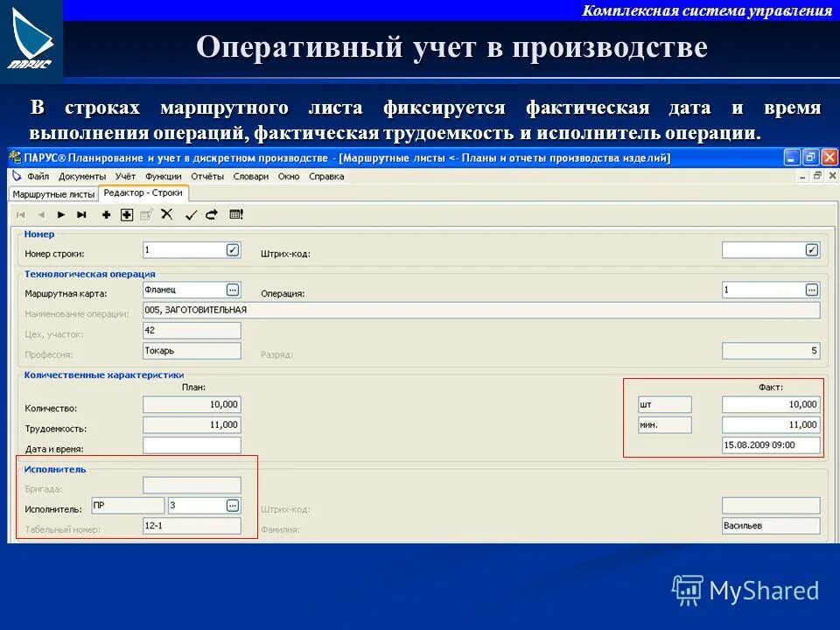Switch to the Маршрутные листы tab

click(x=54, y=193)
